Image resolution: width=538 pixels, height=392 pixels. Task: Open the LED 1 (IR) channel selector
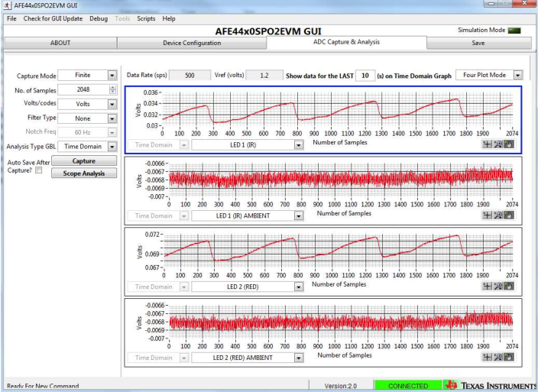(299, 143)
